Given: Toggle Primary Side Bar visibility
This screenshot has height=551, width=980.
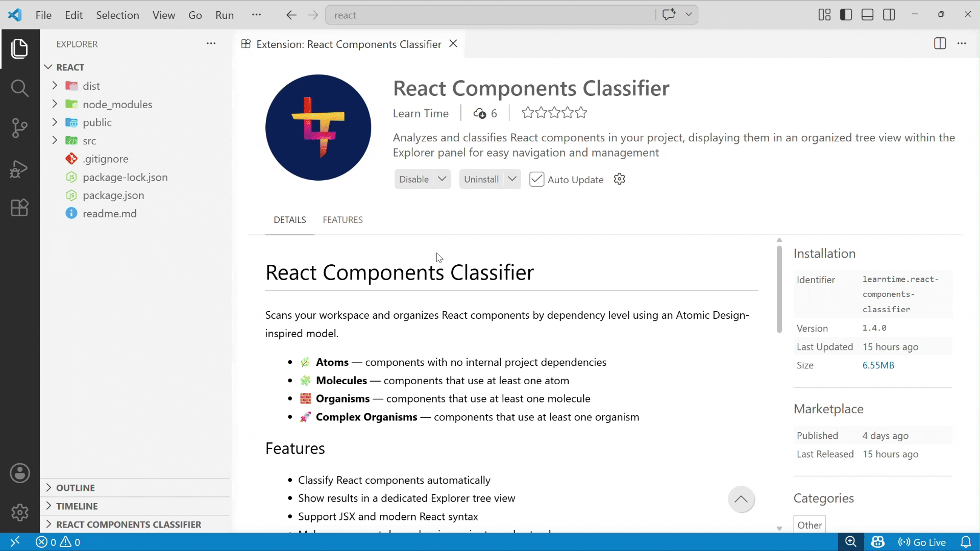Looking at the screenshot, I should 846,15.
